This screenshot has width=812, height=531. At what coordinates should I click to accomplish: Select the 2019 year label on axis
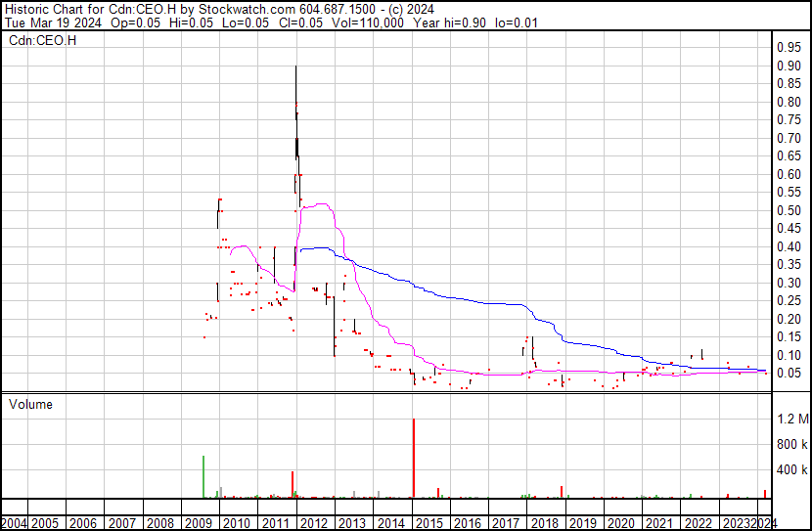(583, 523)
